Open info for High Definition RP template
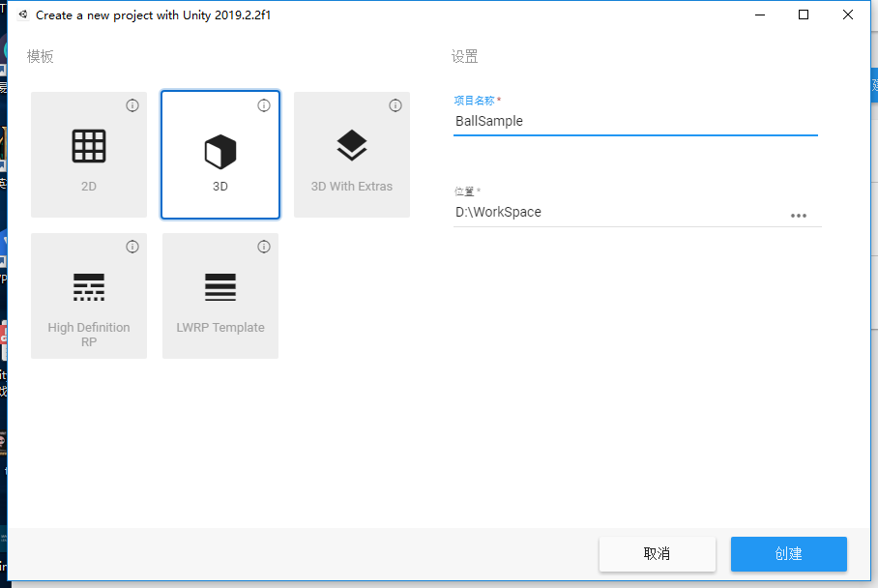 coord(132,247)
